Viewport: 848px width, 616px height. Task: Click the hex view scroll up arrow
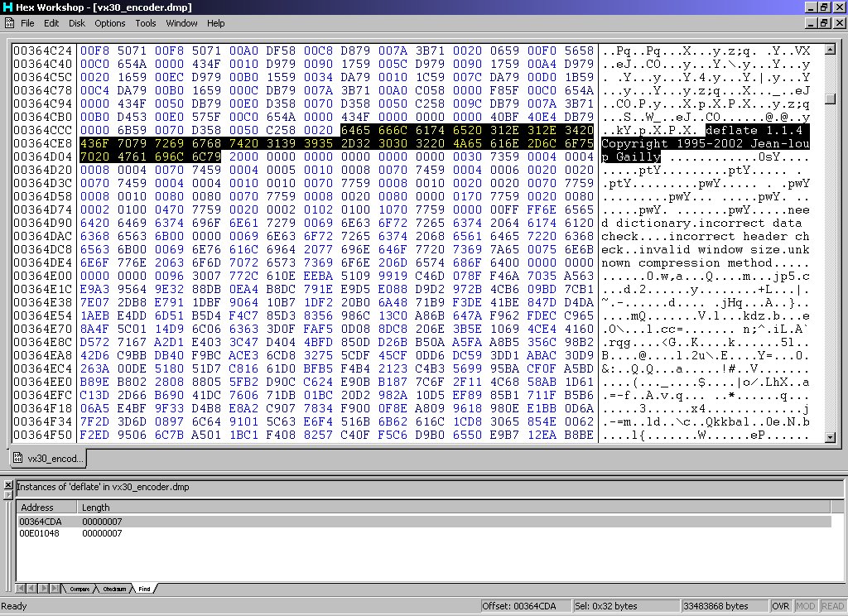point(830,50)
